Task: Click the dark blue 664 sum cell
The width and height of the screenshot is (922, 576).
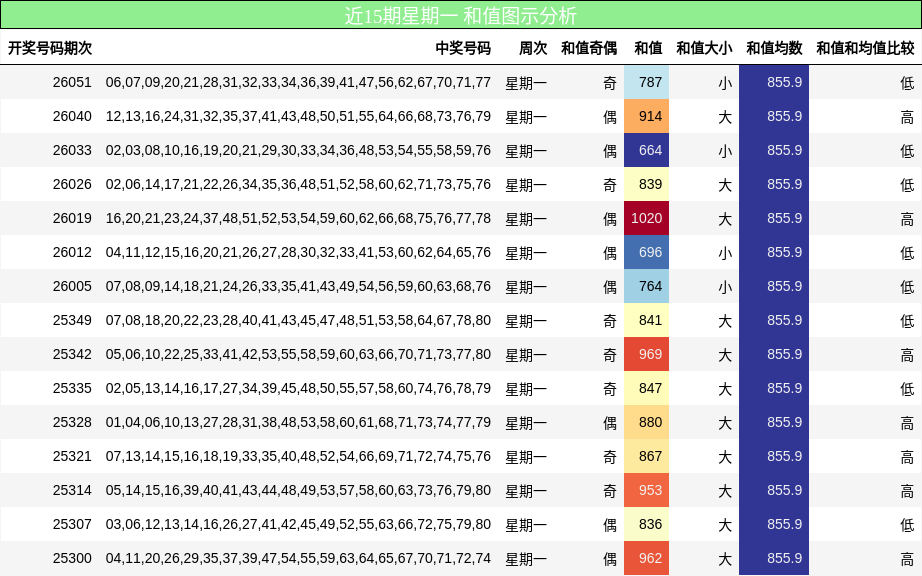Action: click(x=646, y=151)
